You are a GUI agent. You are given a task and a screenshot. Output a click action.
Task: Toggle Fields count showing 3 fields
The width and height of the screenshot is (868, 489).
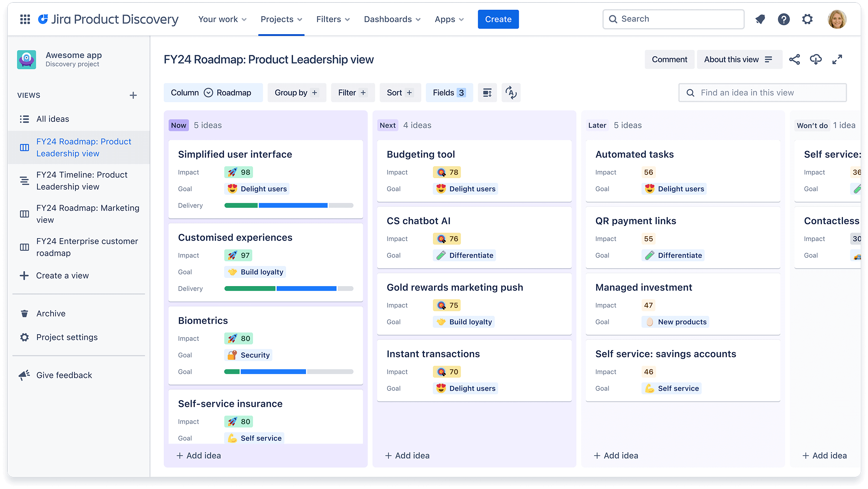pyautogui.click(x=448, y=92)
